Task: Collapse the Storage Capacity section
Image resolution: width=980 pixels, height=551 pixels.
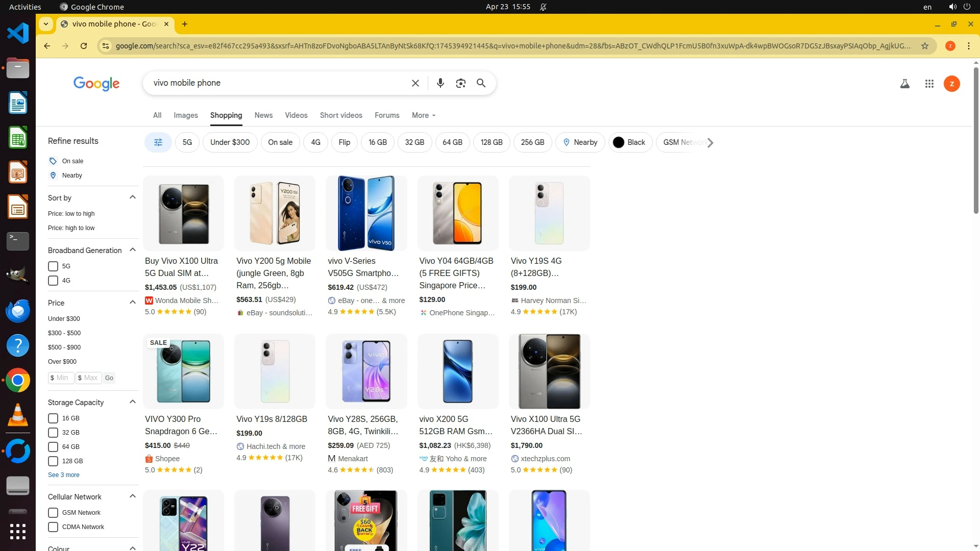Action: 133,402
